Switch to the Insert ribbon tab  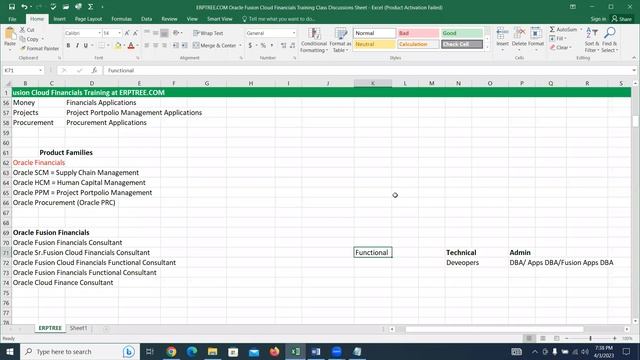click(59, 19)
